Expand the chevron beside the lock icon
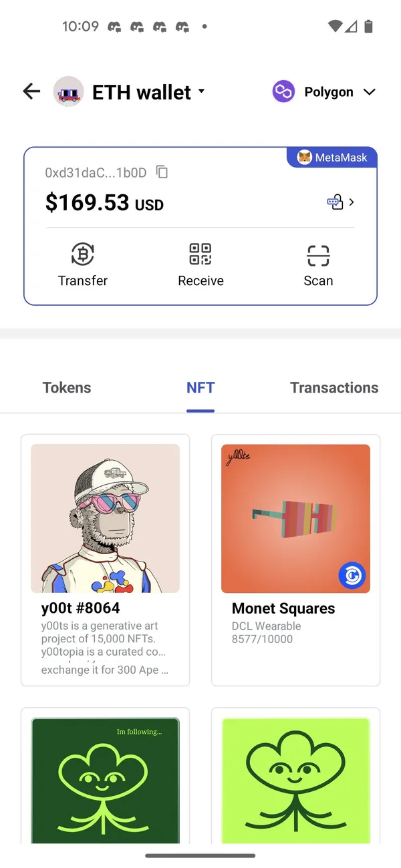Image resolution: width=401 pixels, height=868 pixels. point(352,202)
